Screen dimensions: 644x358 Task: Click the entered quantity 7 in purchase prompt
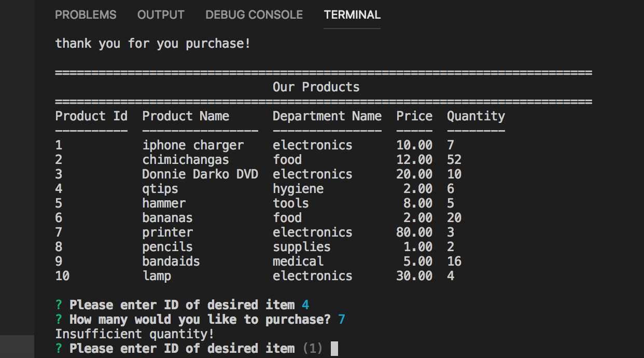tap(342, 320)
